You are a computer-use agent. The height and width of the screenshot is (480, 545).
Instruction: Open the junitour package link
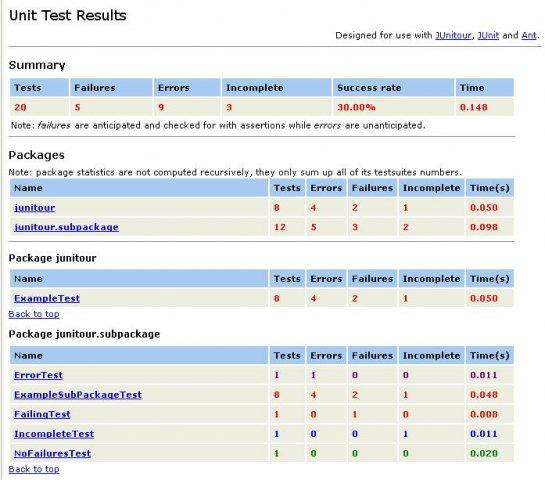tap(34, 208)
